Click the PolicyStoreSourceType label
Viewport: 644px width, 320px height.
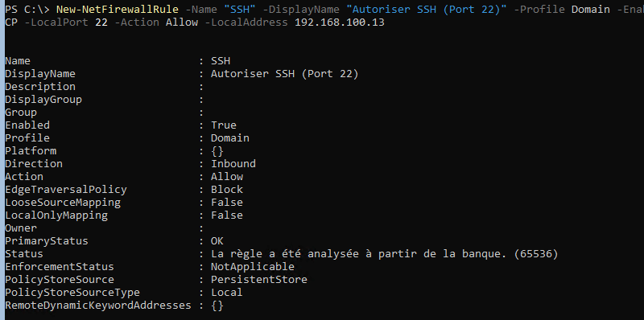tap(72, 293)
